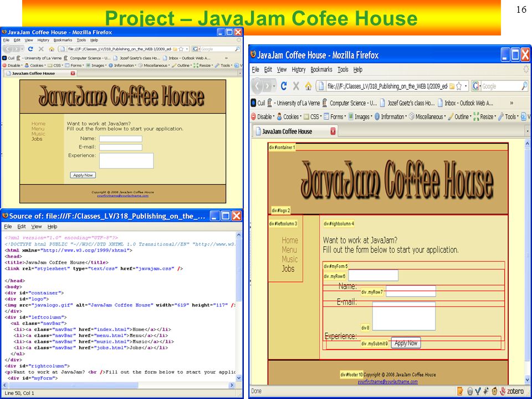Screen dimensions: 532x399
Task: Click Apply Now button in small Firefox page
Action: tap(83, 175)
